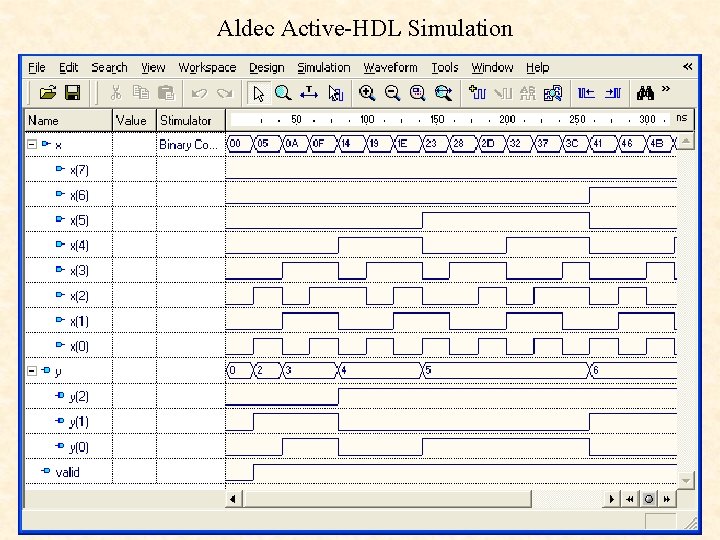Open the Edit menu
This screenshot has width=720, height=540.
tap(68, 68)
